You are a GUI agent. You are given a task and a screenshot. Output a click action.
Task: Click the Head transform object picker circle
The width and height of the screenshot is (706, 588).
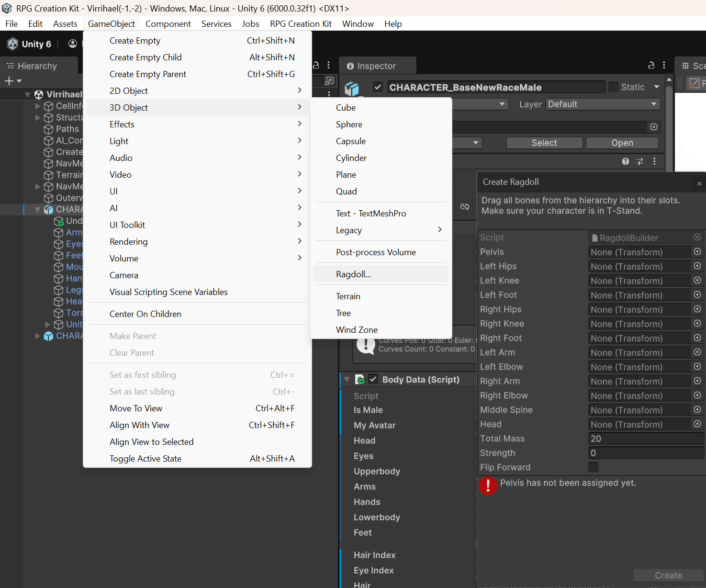tap(697, 424)
